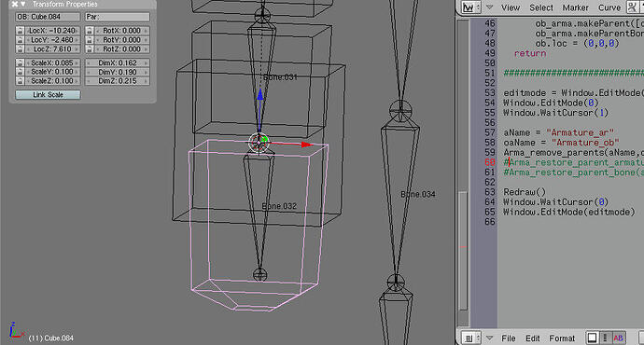Click the LocX value field

(52, 31)
